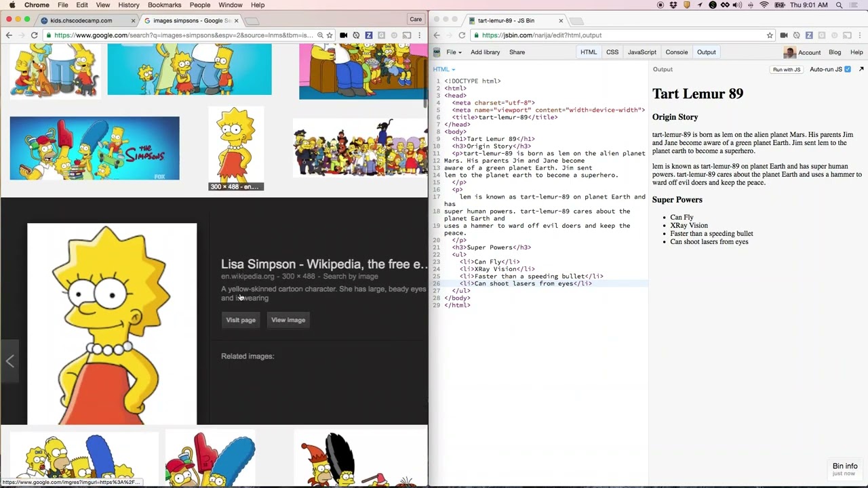Select The Simpsons logo family thumbnail
The image size is (868, 488).
click(x=94, y=148)
